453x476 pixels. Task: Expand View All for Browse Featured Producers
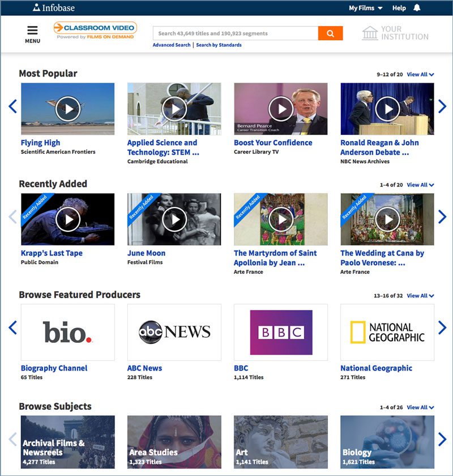click(421, 296)
